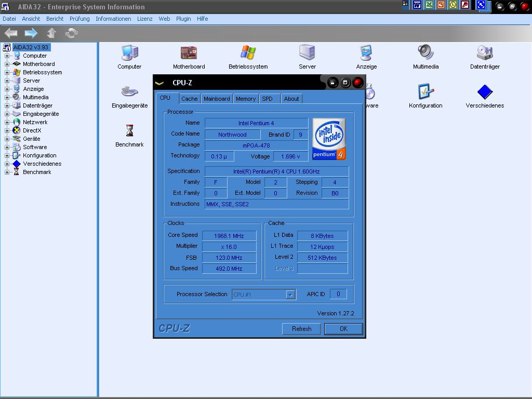Viewport: 532px width, 399px height.
Task: Open the Benchmark hourglass icon in main panel
Action: point(129,130)
